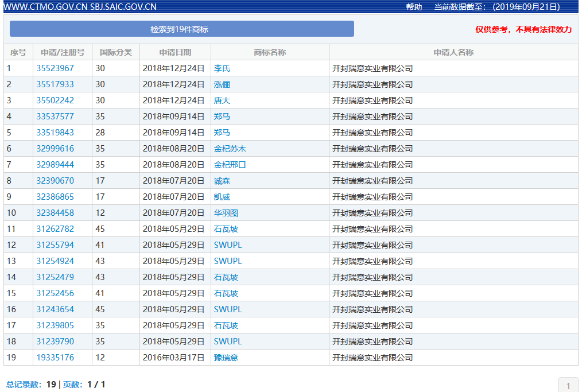The width and height of the screenshot is (586, 392).
Task: Open registration number 19335176
Action: tap(55, 358)
